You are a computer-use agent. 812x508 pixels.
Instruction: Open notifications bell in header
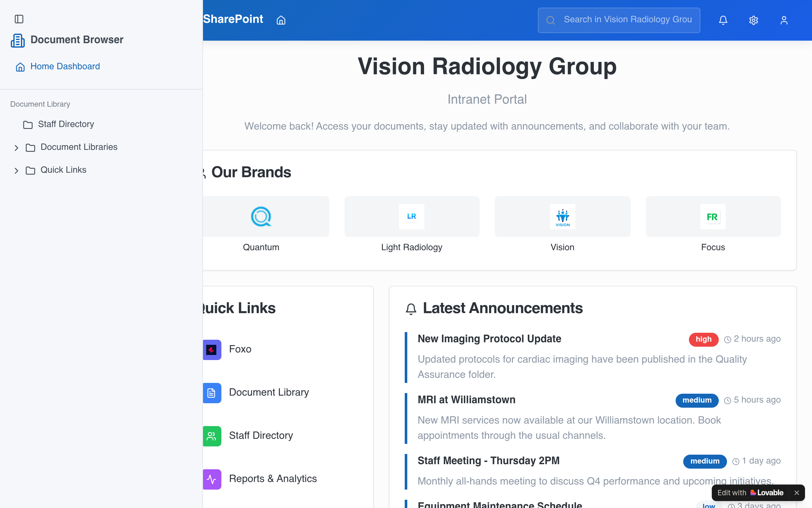point(723,20)
